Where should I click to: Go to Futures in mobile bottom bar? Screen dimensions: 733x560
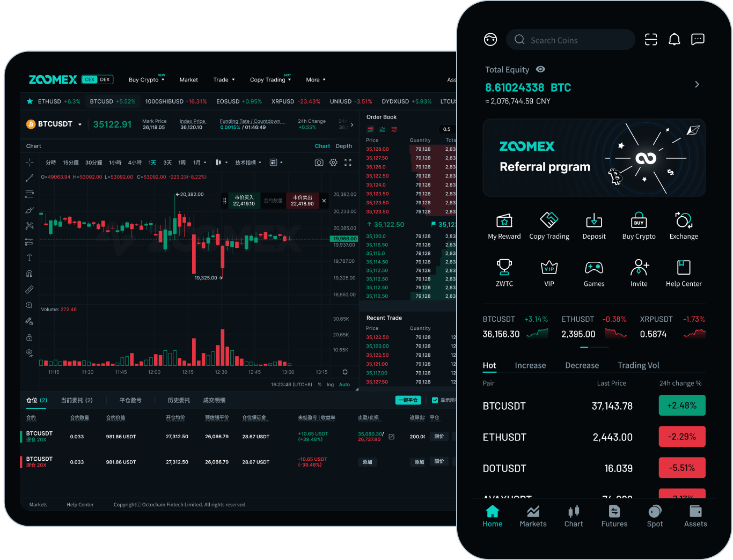(x=614, y=517)
